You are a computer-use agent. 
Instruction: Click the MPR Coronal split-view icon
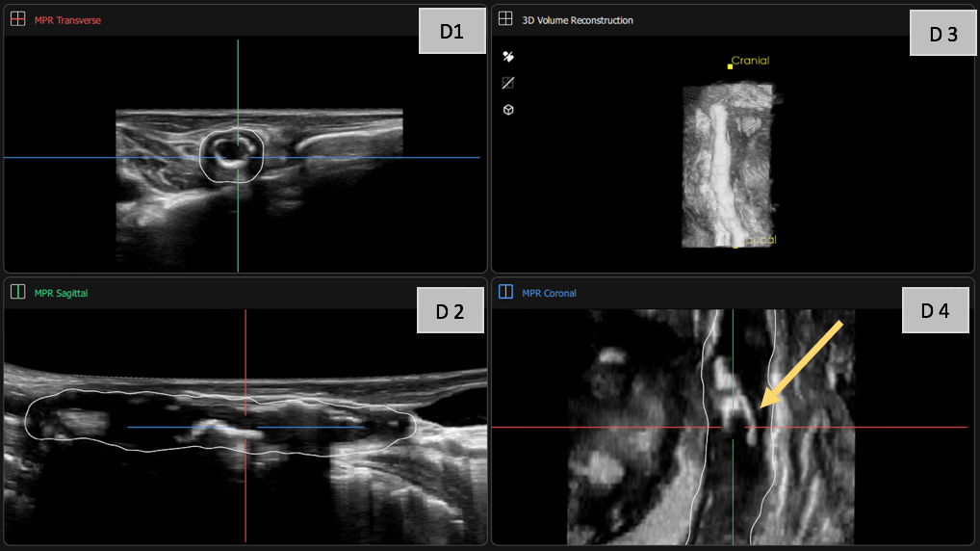[x=505, y=293]
